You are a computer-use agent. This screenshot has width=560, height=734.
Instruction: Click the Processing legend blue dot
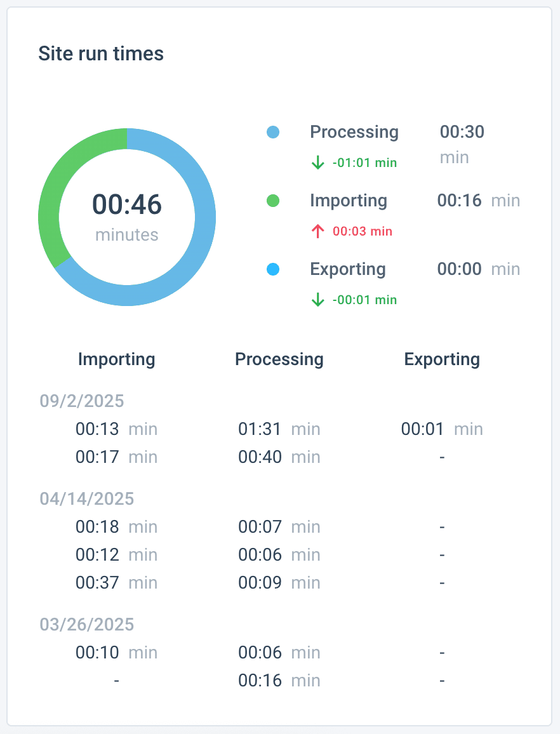click(x=273, y=133)
